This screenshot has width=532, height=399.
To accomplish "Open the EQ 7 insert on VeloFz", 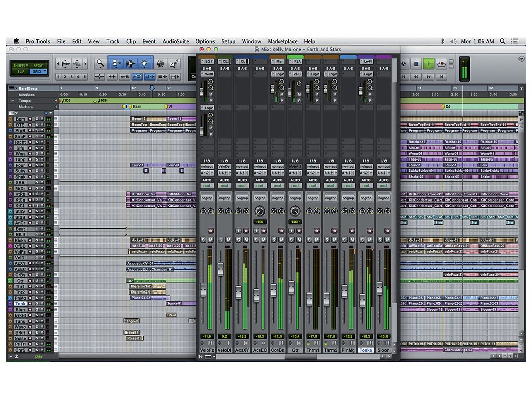I will tap(207, 61).
